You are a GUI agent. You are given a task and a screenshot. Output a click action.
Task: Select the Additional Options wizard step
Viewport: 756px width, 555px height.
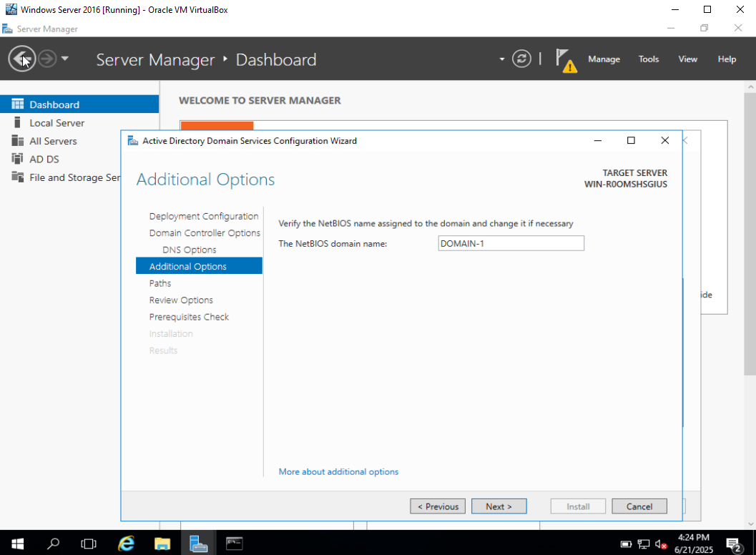[x=199, y=266]
